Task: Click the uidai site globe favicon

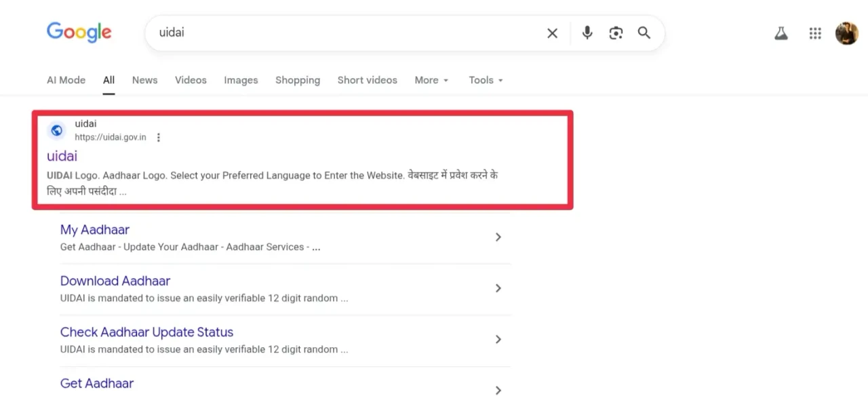Action: [x=57, y=130]
